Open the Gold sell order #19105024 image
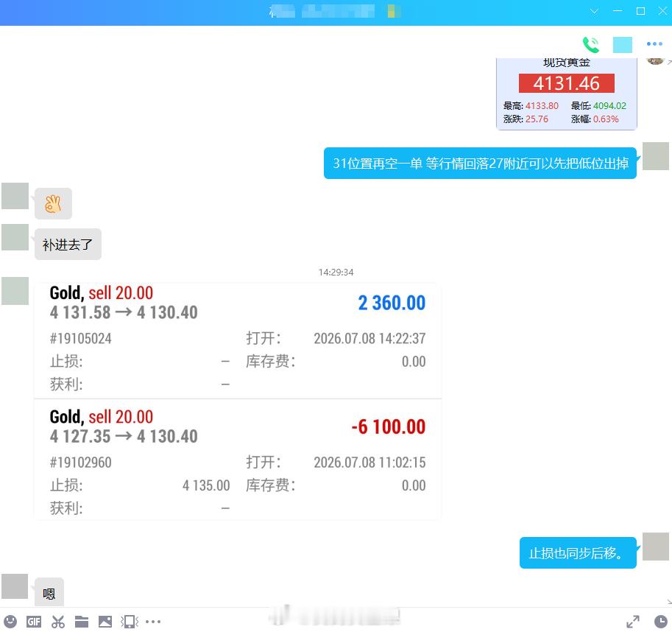Viewport: 672px width, 632px height. click(x=238, y=340)
